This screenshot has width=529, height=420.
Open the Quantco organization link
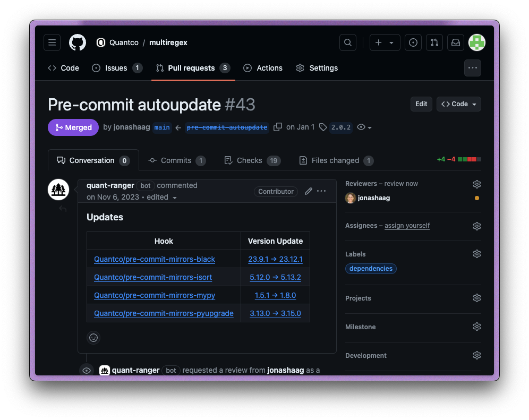click(x=124, y=42)
